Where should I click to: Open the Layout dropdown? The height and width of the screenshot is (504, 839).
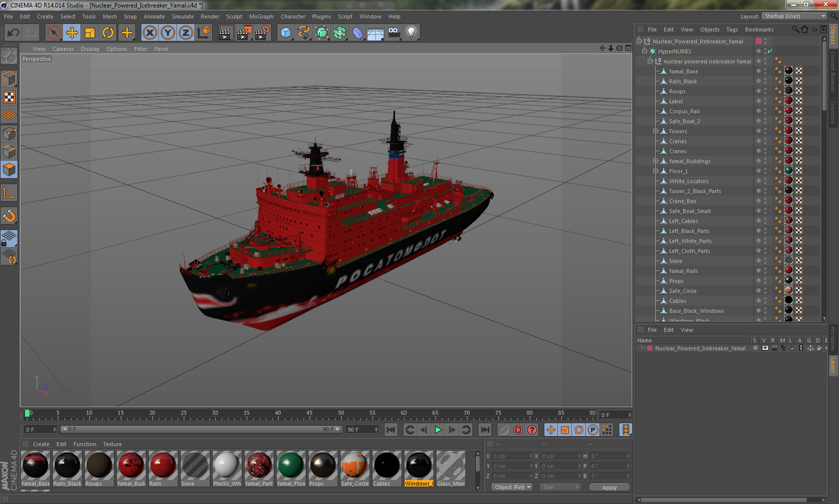pyautogui.click(x=795, y=16)
